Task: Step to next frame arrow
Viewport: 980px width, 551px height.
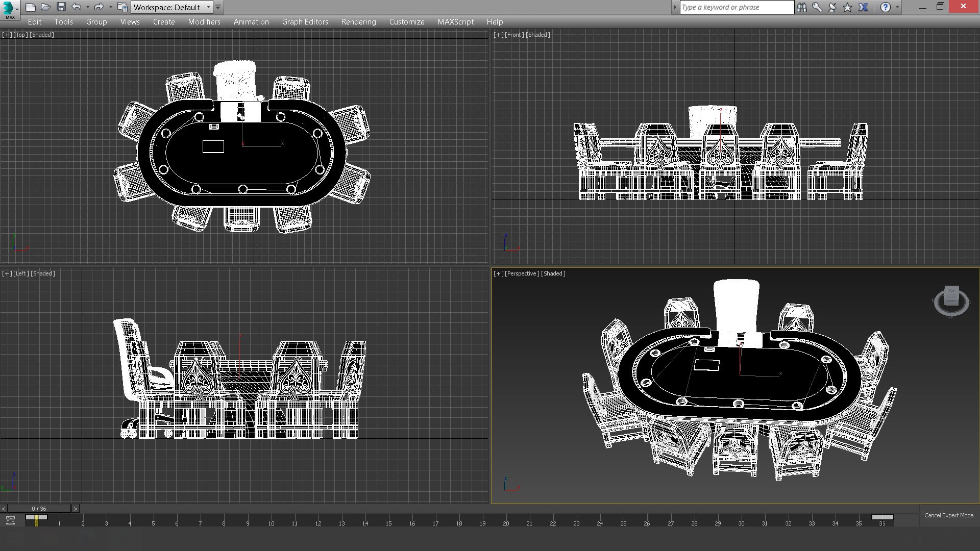Action: coord(76,509)
